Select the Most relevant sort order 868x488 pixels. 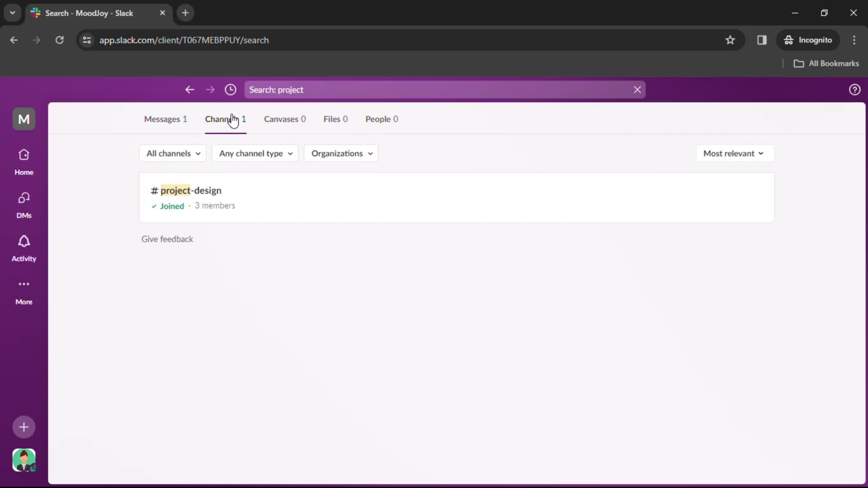pyautogui.click(x=732, y=153)
